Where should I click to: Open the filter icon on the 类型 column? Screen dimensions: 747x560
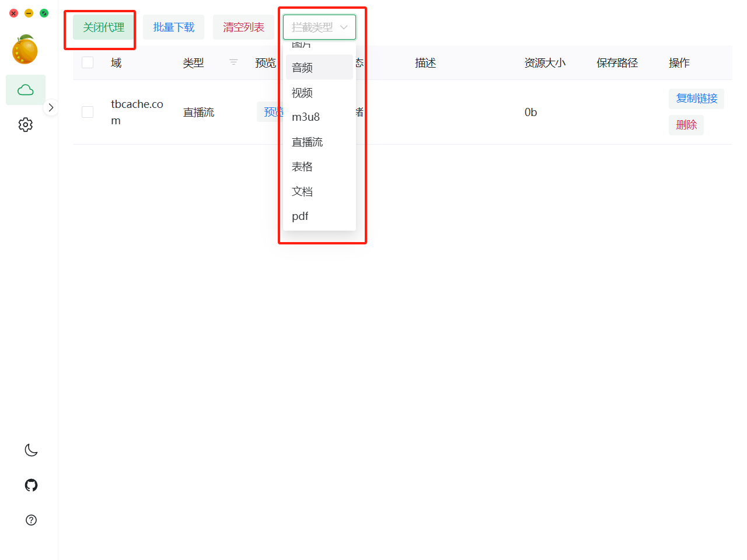[233, 62]
